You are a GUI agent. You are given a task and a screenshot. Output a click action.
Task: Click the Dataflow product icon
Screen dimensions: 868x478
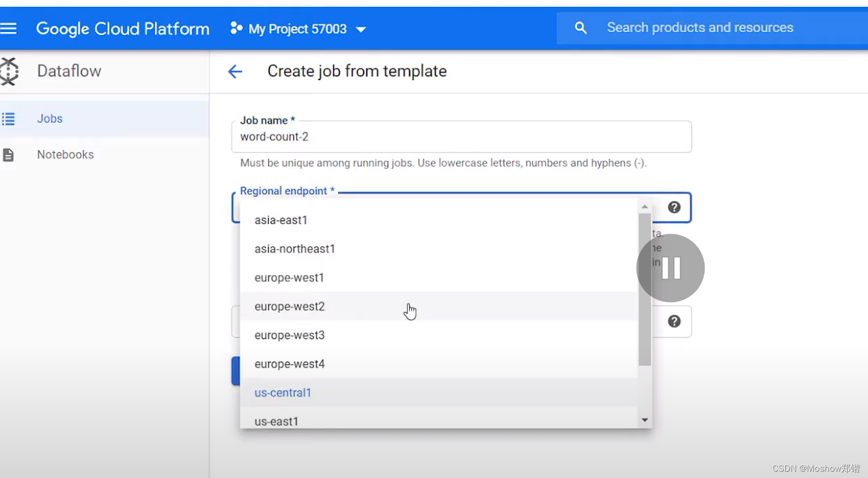[9, 71]
